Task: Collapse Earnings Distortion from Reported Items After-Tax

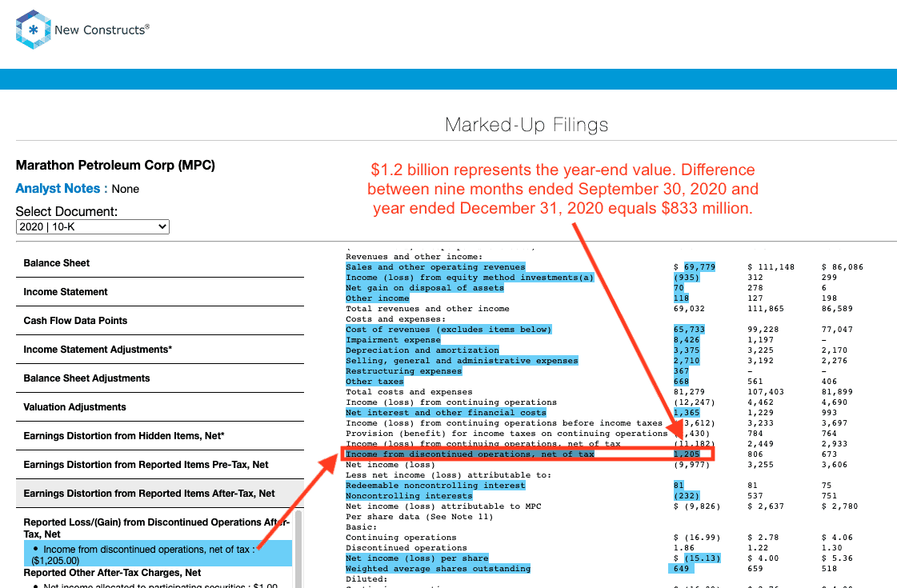Action: (159, 494)
